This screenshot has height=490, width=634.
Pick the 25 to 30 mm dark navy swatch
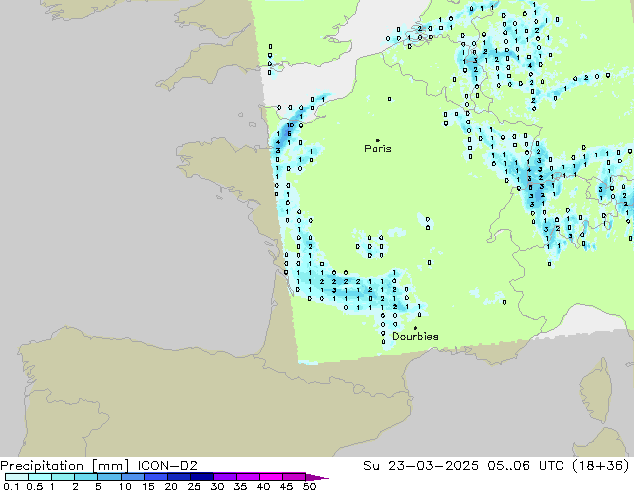tap(202, 477)
